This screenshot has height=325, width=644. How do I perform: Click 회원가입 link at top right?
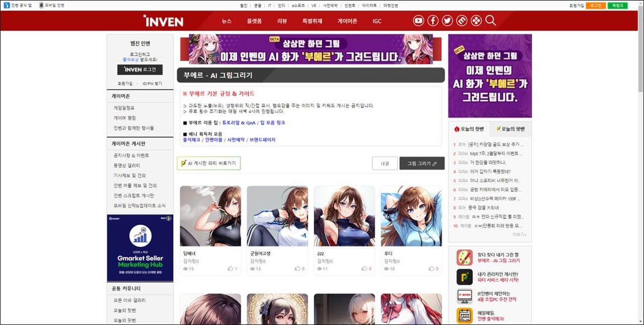point(576,5)
